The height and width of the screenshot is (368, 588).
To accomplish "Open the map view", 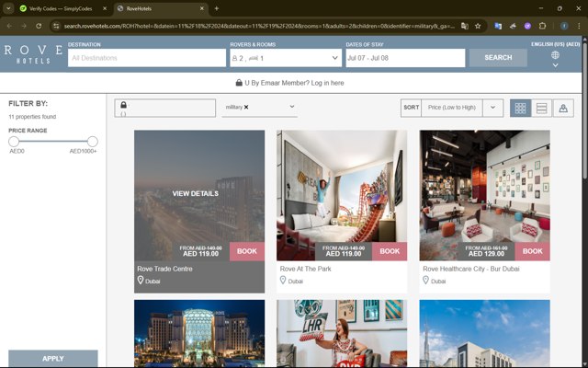I will (563, 109).
